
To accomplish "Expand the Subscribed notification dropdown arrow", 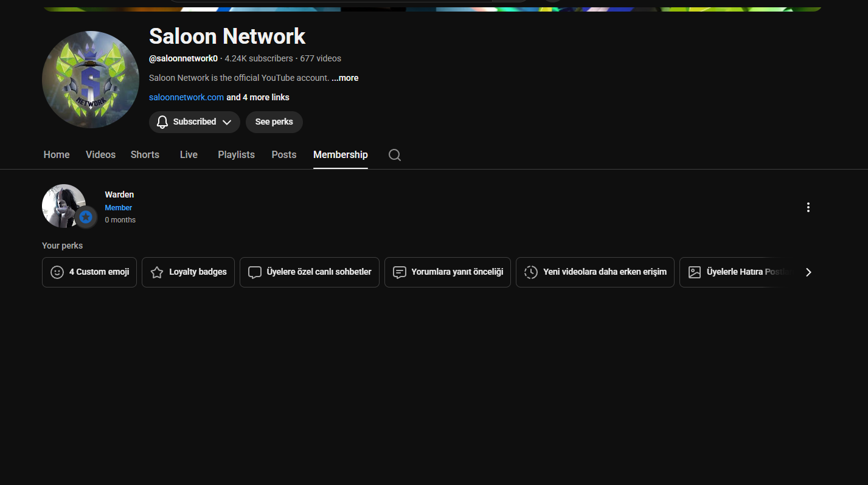I will click(227, 122).
